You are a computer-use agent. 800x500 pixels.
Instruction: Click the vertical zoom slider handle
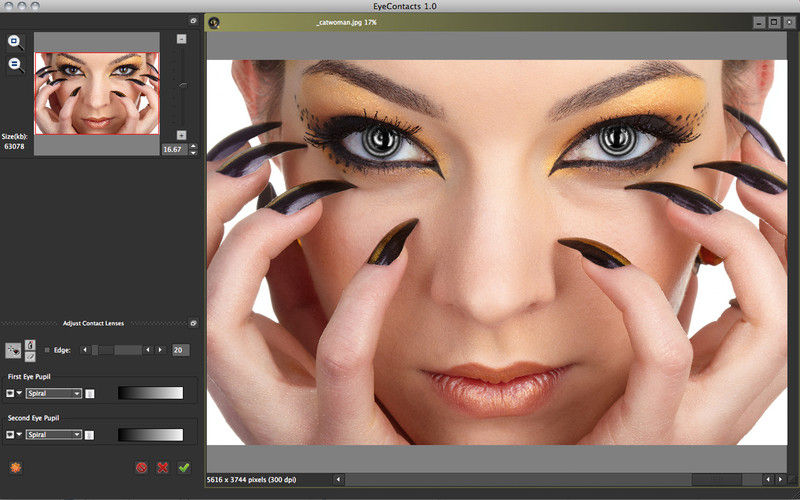182,85
